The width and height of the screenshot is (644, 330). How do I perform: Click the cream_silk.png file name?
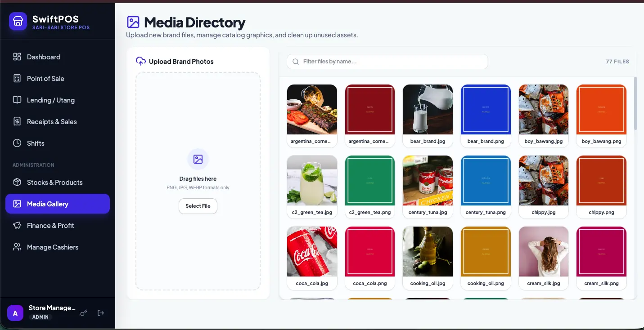(601, 283)
